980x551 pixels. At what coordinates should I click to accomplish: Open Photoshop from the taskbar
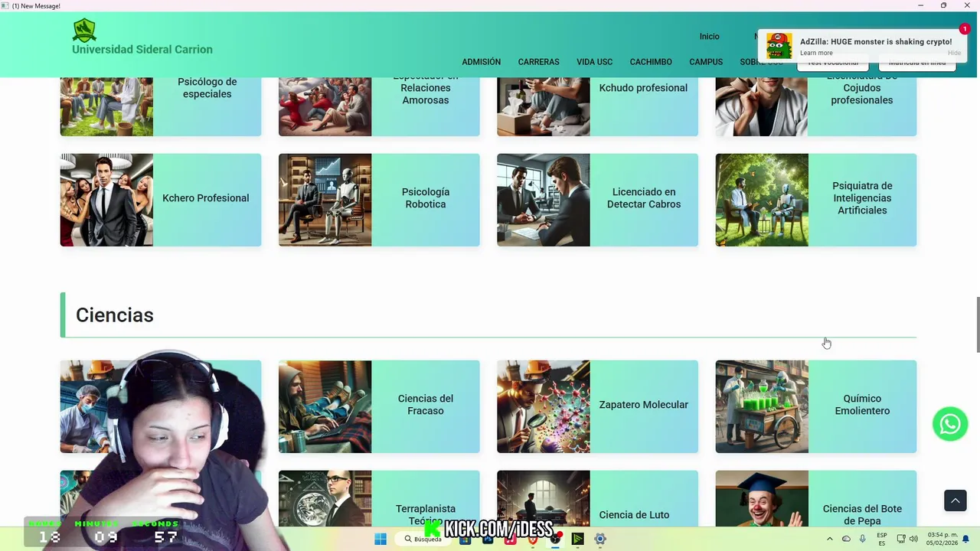488,539
